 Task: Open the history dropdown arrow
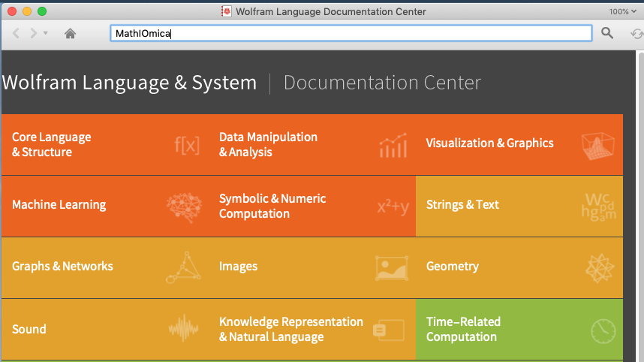pyautogui.click(x=46, y=33)
